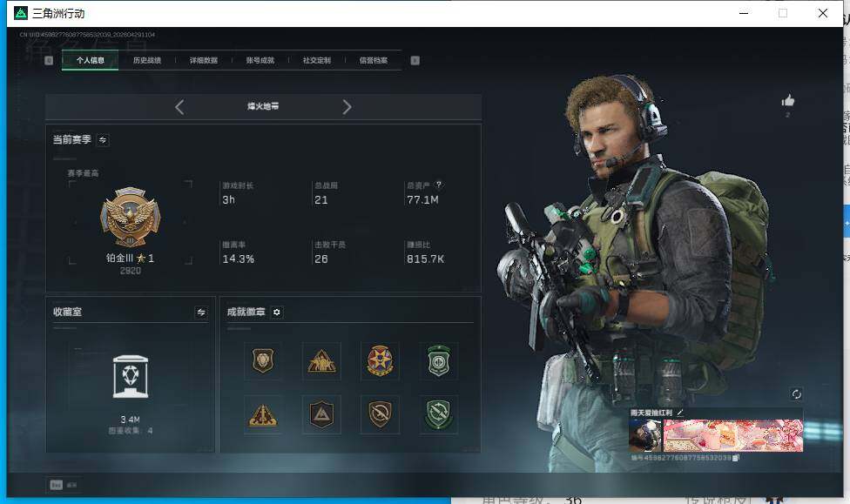Click the player avatar thumbnail
Screen dimensions: 850x504
point(645,435)
